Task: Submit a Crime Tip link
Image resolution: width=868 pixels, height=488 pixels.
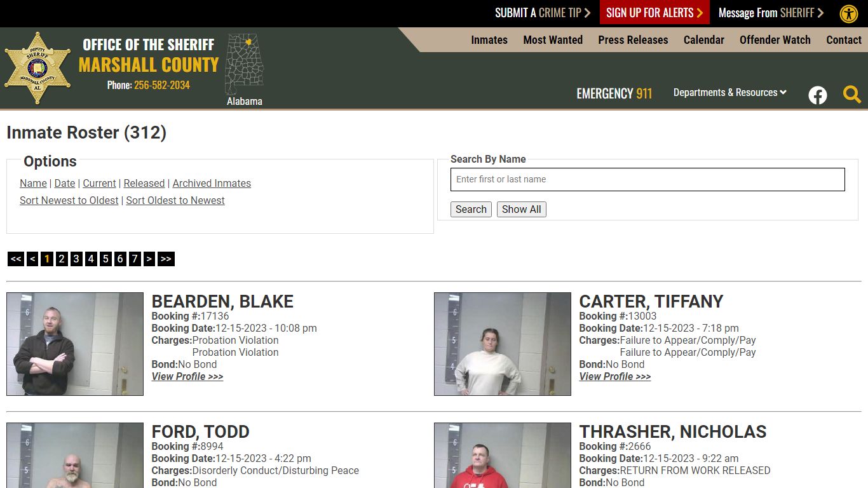Action: (x=543, y=13)
